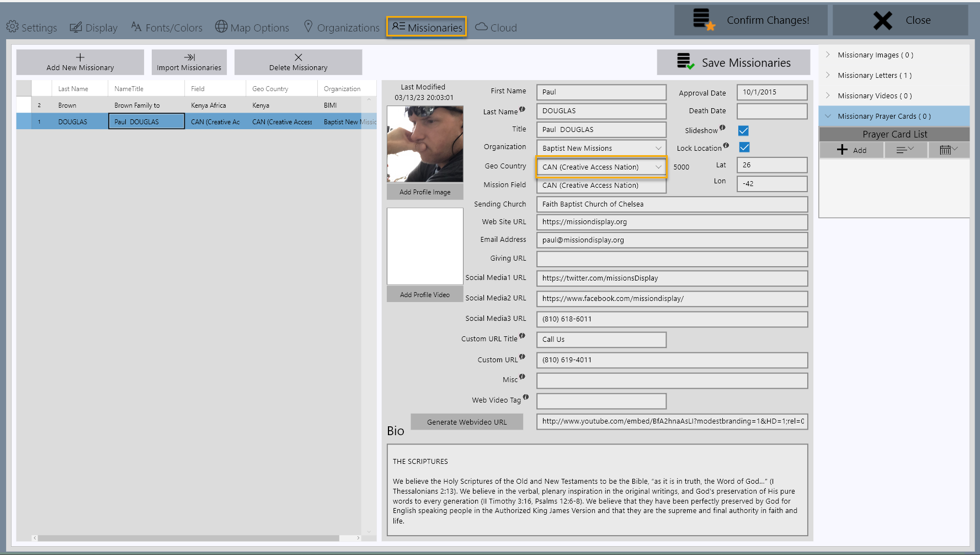
Task: Click the Settings gear icon
Action: click(x=10, y=26)
